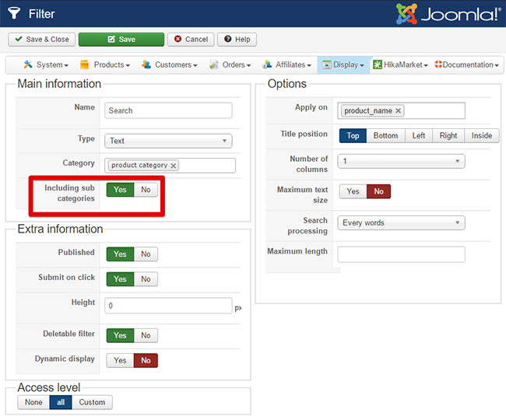This screenshot has width=506, height=420.
Task: Click the Documentation lifebuoy icon
Action: pyautogui.click(x=438, y=65)
